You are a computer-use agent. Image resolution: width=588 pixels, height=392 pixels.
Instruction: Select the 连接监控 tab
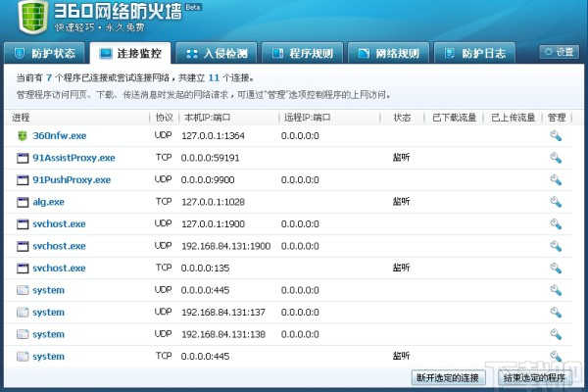tap(130, 53)
